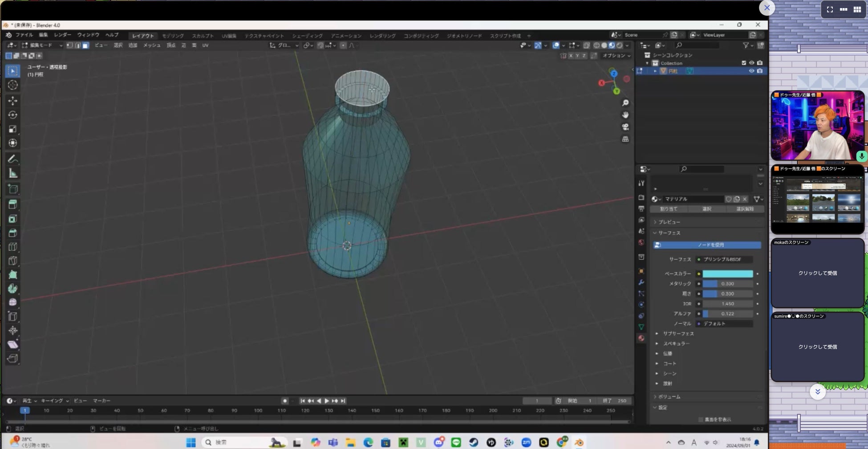Select the Scale tool in left toolbar
Image resolution: width=868 pixels, height=449 pixels.
pyautogui.click(x=12, y=129)
